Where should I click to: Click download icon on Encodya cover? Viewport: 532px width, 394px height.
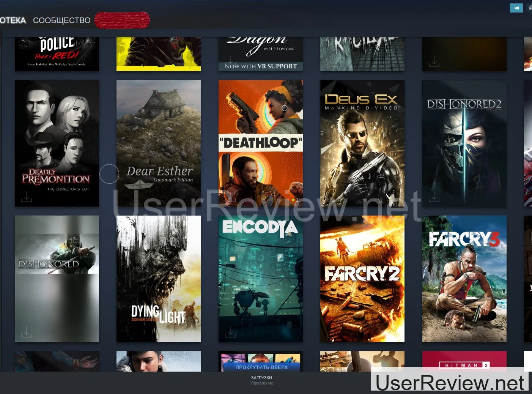(230, 332)
